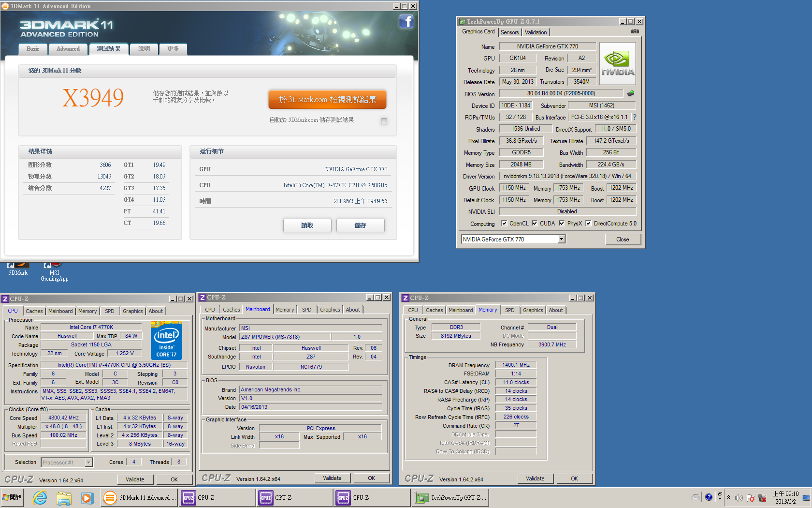Click orange view results on 3DMark.com button
This screenshot has width=812, height=508.
pos(327,99)
